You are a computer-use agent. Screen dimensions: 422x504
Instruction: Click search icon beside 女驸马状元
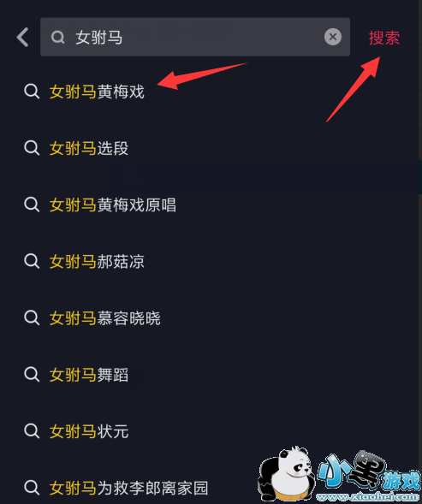[x=32, y=431]
